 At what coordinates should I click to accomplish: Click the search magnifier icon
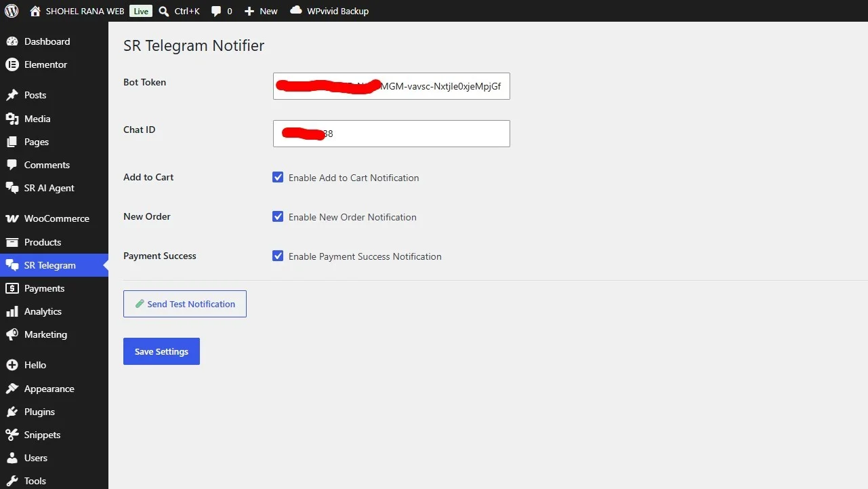click(x=164, y=11)
